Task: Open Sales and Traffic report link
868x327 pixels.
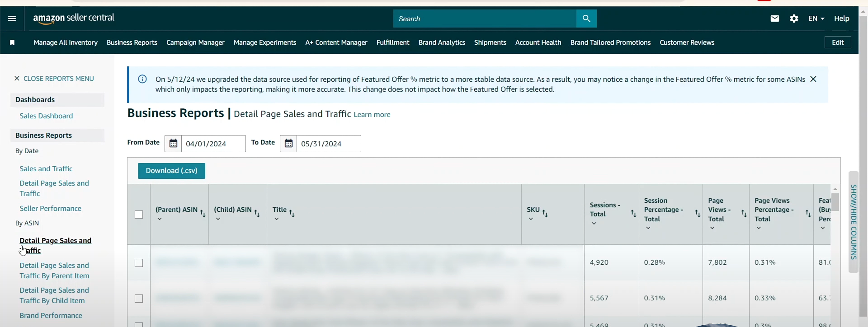Action: point(46,169)
